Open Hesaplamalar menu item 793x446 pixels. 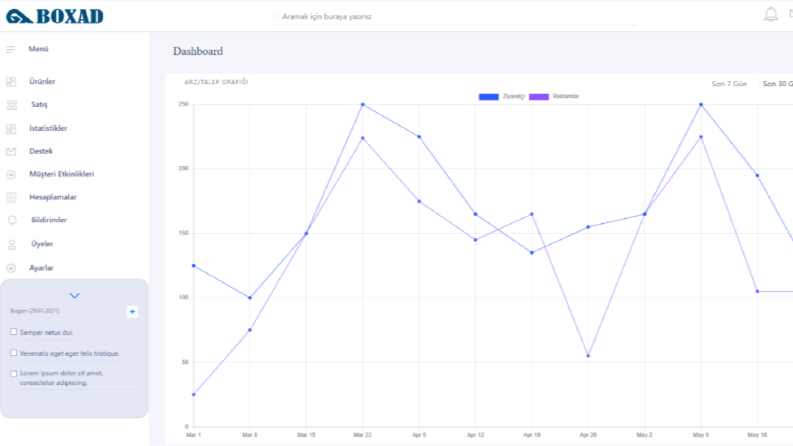pyautogui.click(x=53, y=197)
